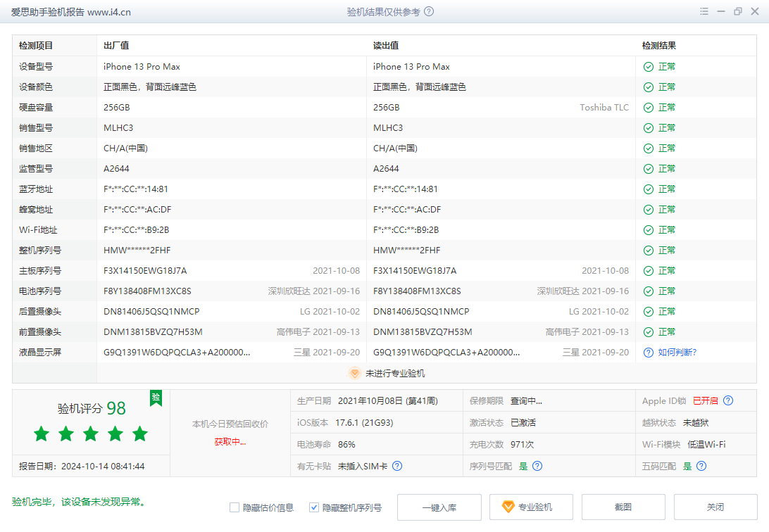Click green check icon in 设备型号 row
The image size is (769, 532).
pyautogui.click(x=649, y=67)
